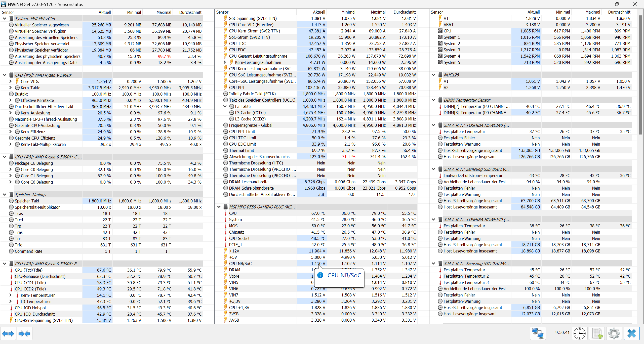Screen dimensions: 644x344
Task: Click Aktuell column header in left panel
Action: click(97, 12)
